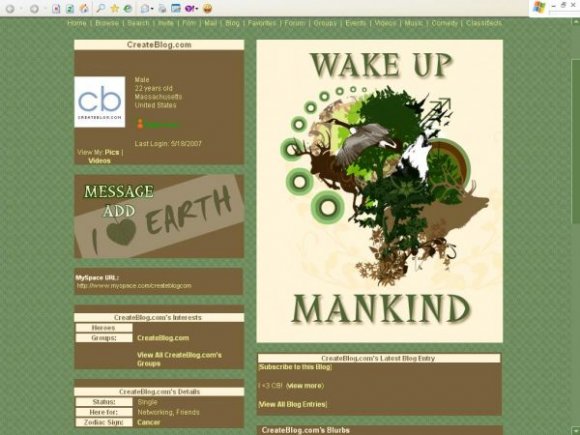The image size is (580, 435).
Task: Click the browser Forward arrow button
Action: (x=34, y=9)
